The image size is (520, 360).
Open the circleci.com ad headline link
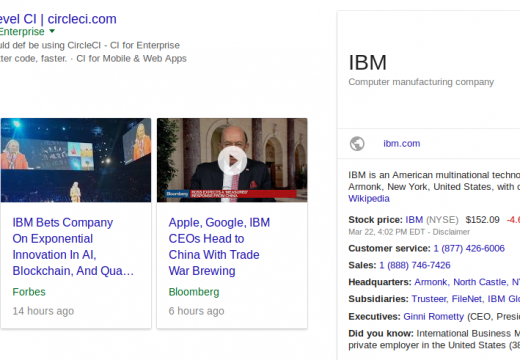(58, 19)
